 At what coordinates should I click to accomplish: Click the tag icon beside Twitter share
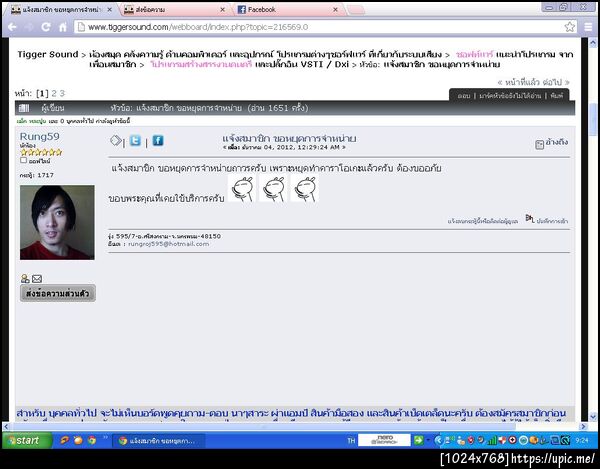[x=116, y=141]
